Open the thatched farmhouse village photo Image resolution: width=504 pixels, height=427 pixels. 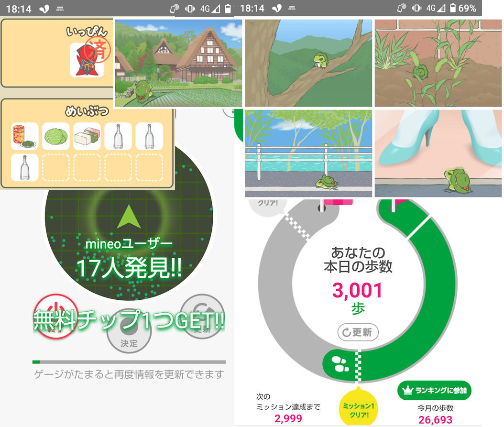pos(178,63)
